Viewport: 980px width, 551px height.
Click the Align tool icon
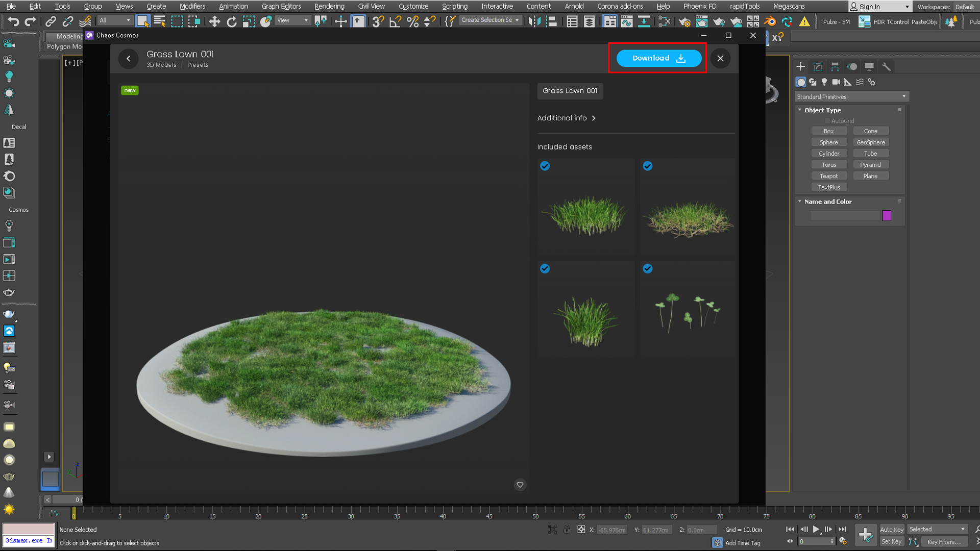click(x=552, y=21)
